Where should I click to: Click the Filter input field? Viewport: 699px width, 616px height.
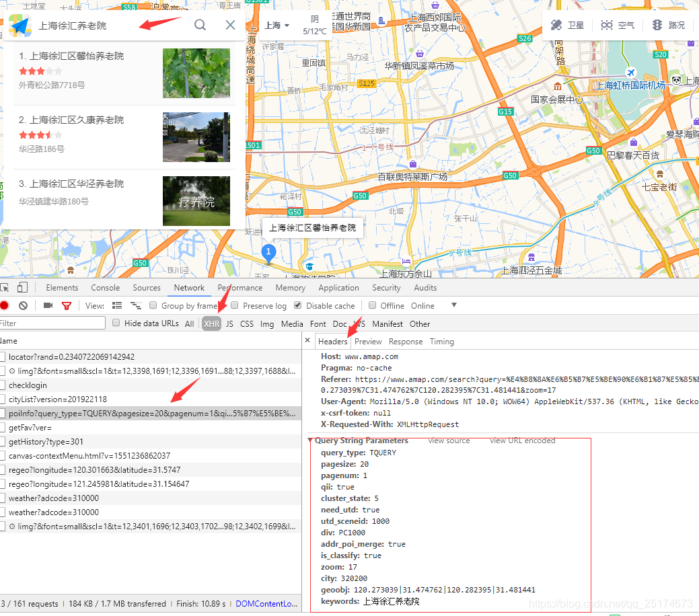coord(52,323)
